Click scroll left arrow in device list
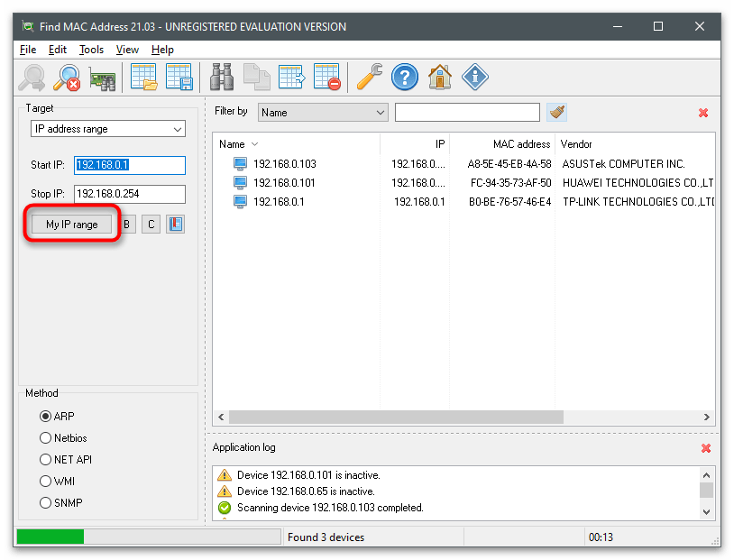The width and height of the screenshot is (734, 560). coord(221,417)
